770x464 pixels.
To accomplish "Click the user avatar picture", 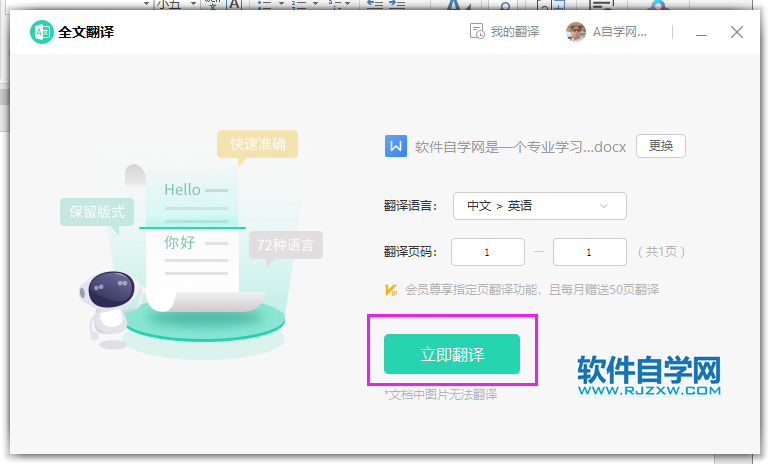I will point(576,32).
